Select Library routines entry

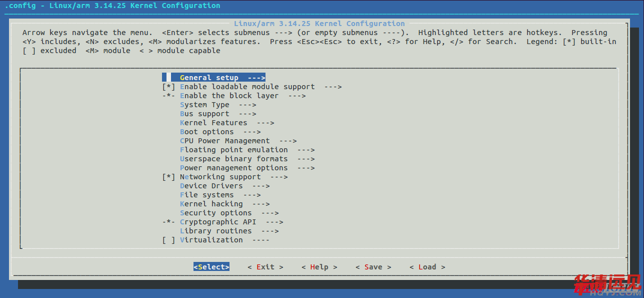pos(215,231)
